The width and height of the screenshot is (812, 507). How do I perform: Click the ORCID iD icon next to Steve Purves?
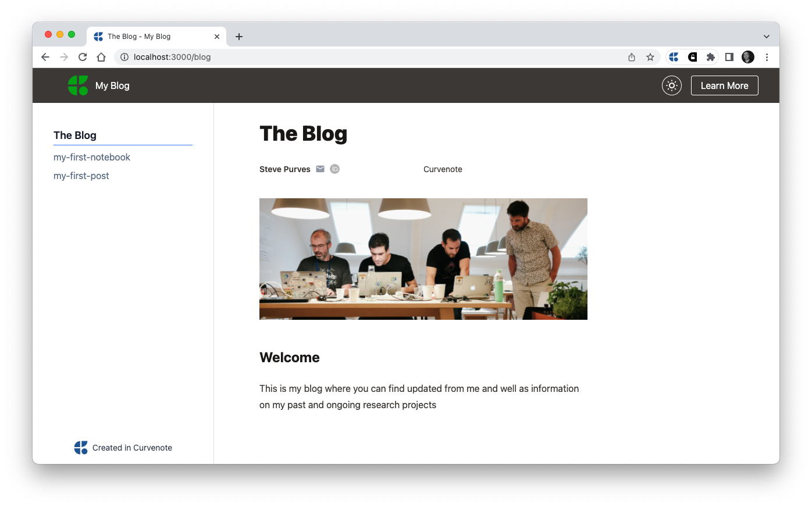334,169
